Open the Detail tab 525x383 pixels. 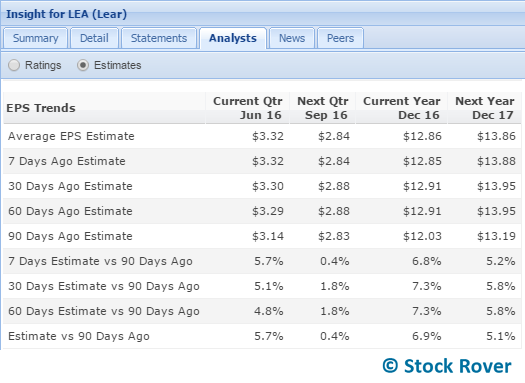click(94, 38)
